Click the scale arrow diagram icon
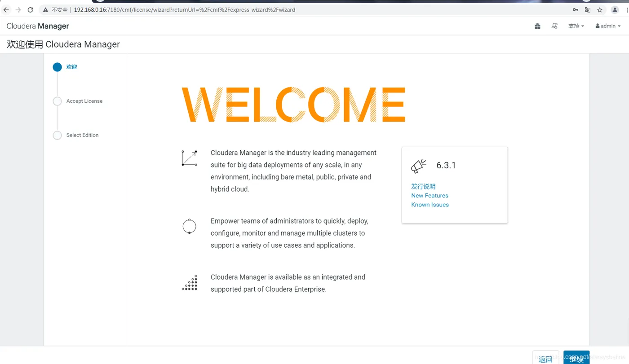Image resolution: width=629 pixels, height=364 pixels. (189, 158)
